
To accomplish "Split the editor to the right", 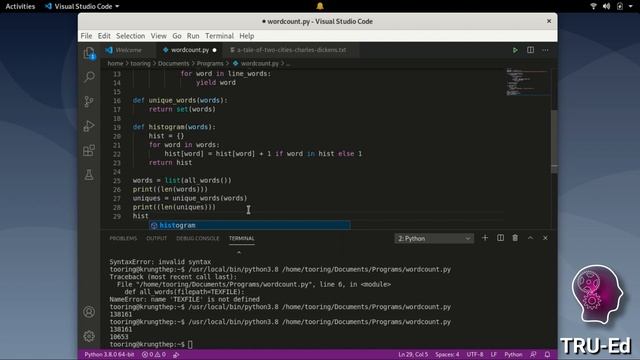I will (530, 50).
